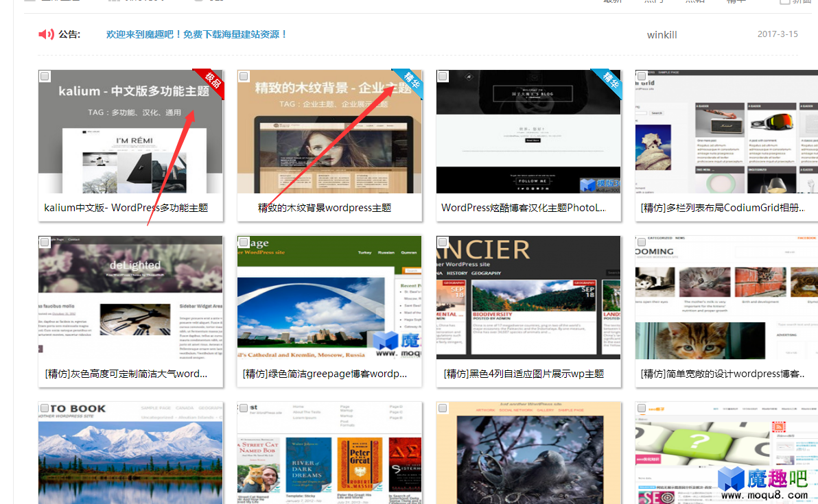Open the 精致的木纹背景wordpress主题 title link
The width and height of the screenshot is (818, 504).
click(x=325, y=208)
